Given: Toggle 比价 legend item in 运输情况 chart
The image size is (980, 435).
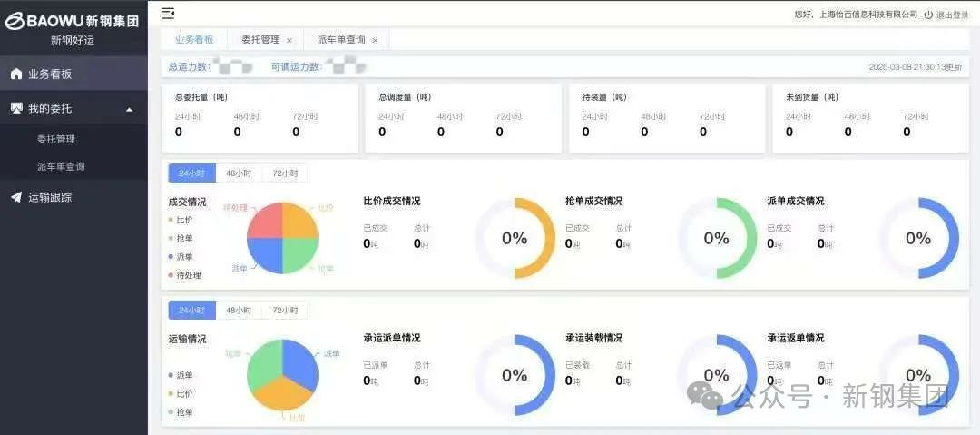Looking at the screenshot, I should point(184,394).
